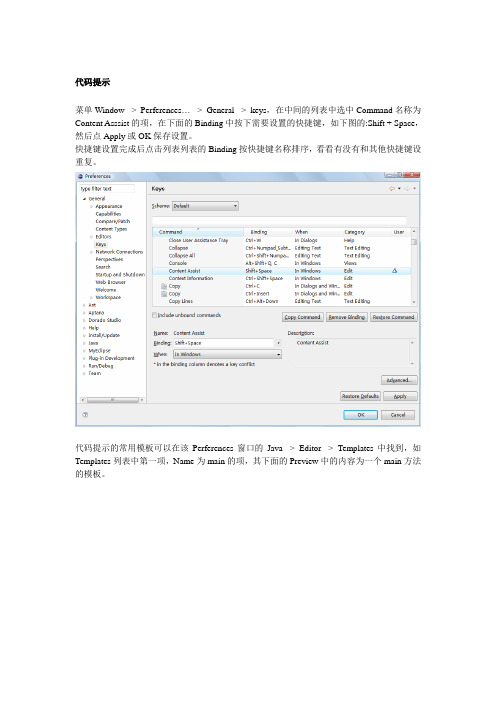Click the type filter text field

click(107, 189)
